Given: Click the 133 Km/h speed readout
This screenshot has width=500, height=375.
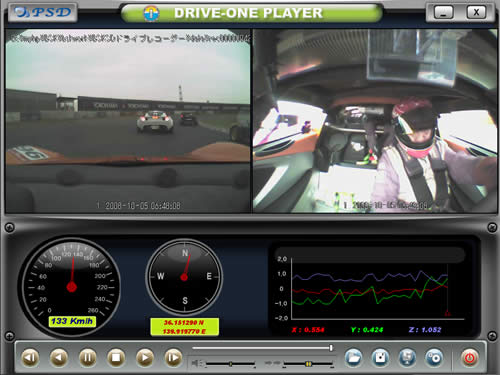Looking at the screenshot, I should click(x=72, y=321).
